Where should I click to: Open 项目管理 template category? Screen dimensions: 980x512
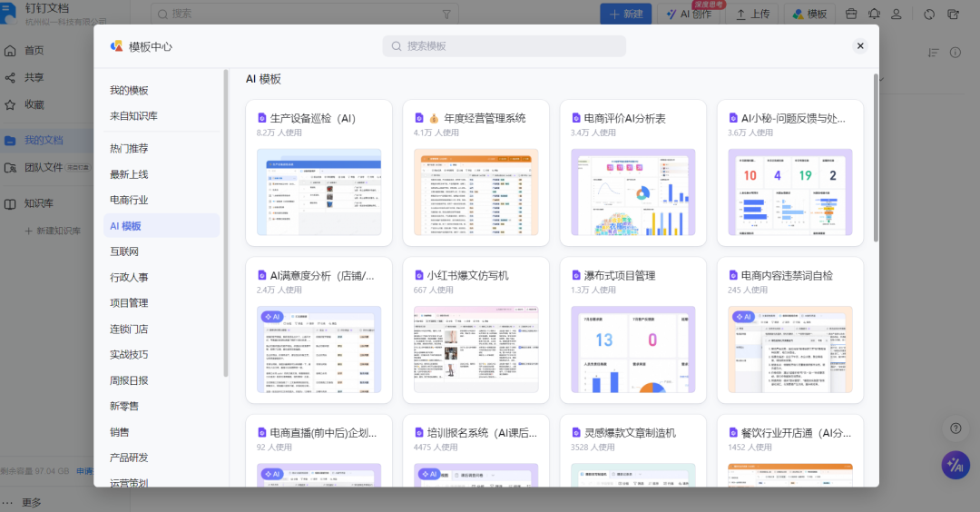click(x=130, y=302)
